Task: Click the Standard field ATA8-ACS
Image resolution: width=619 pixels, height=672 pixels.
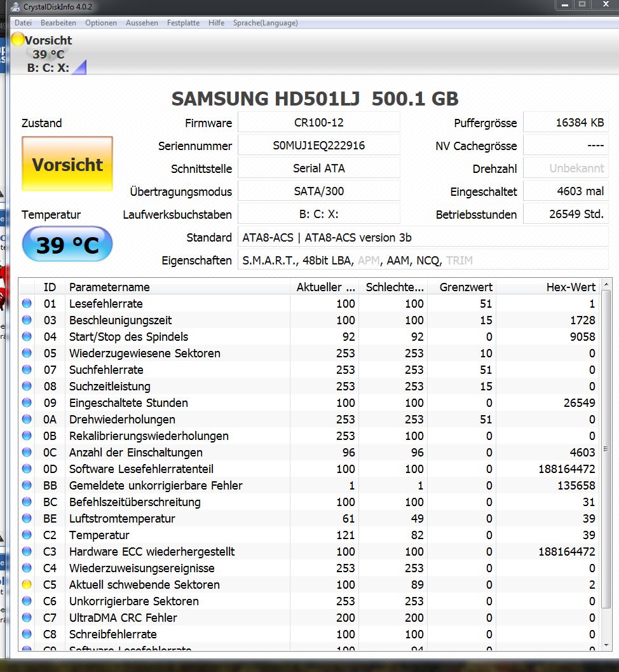Action: (423, 237)
